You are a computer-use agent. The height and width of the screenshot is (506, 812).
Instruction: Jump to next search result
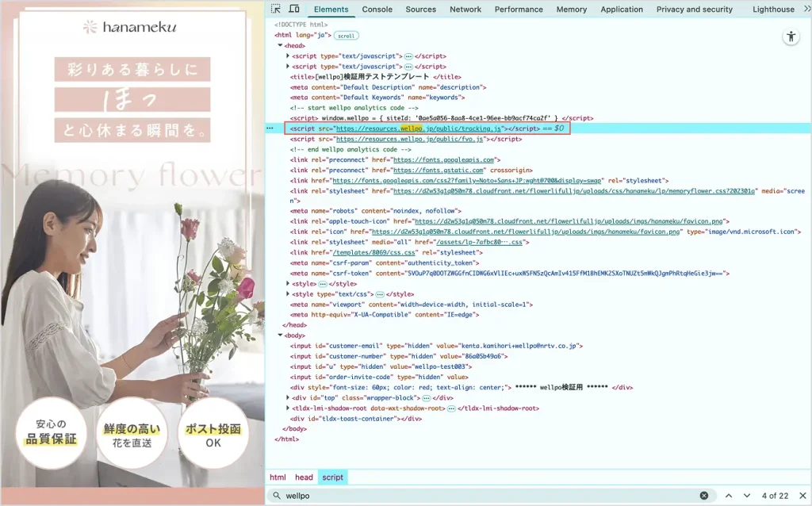747,496
